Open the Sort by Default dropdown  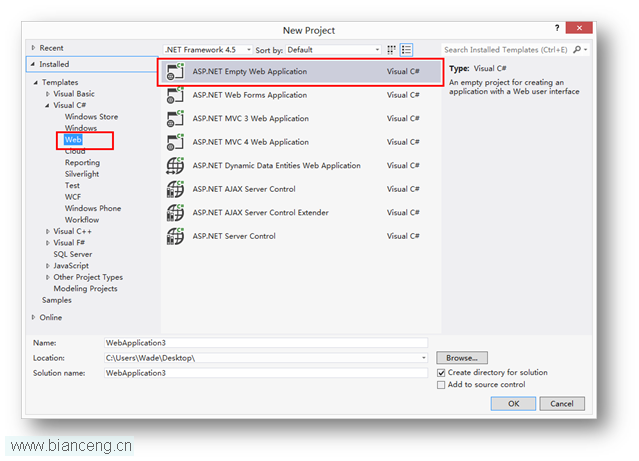tap(333, 50)
